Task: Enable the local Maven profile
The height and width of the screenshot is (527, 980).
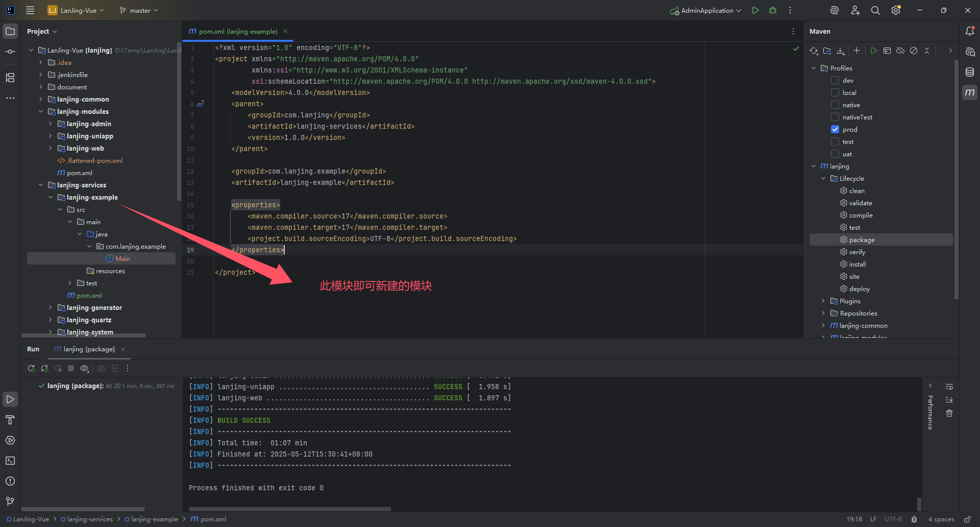Action: pyautogui.click(x=835, y=92)
